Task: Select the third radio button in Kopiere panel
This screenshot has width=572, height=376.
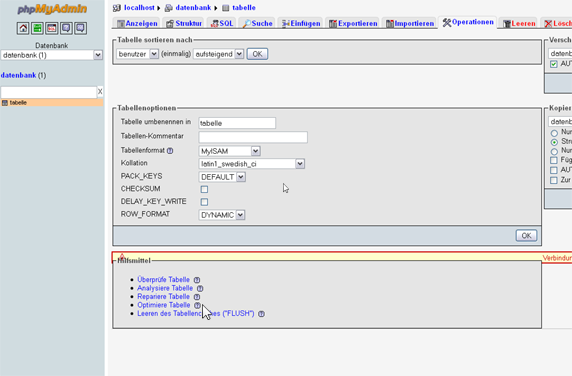Action: (x=554, y=151)
